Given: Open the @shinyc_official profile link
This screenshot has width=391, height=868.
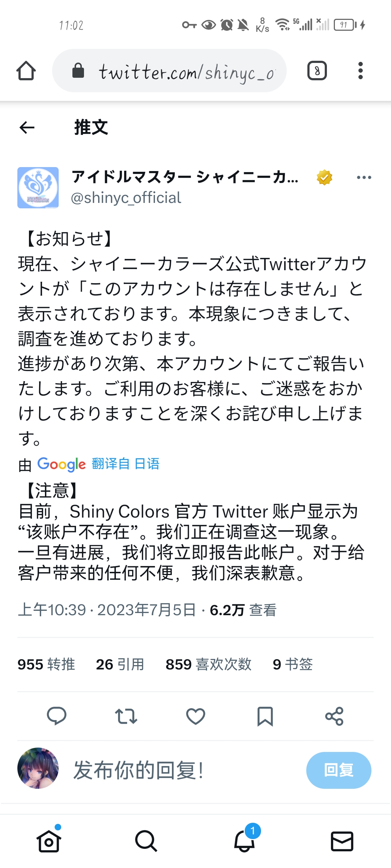Looking at the screenshot, I should click(126, 198).
